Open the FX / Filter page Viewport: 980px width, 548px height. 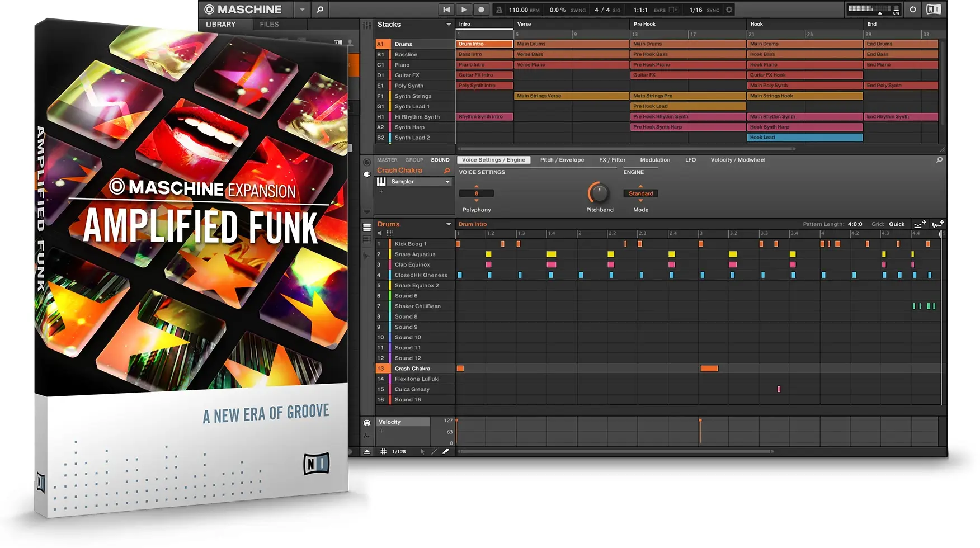tap(612, 160)
